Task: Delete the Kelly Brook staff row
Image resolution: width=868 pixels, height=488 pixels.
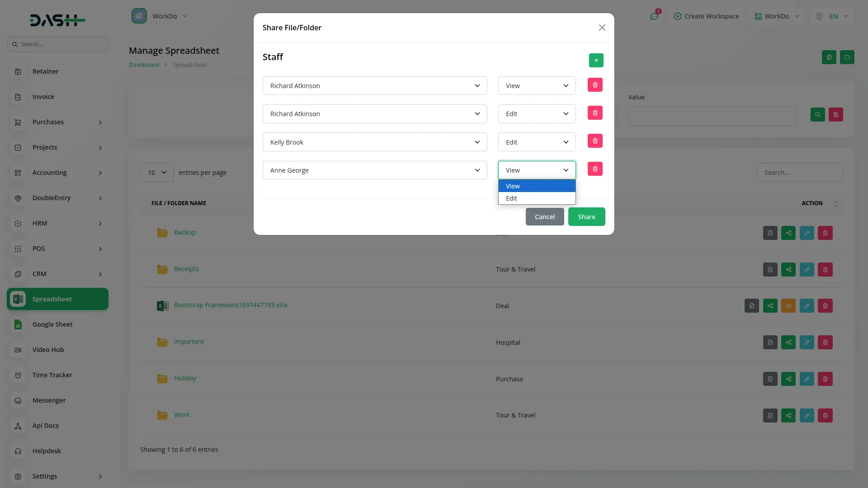Action: click(595, 141)
